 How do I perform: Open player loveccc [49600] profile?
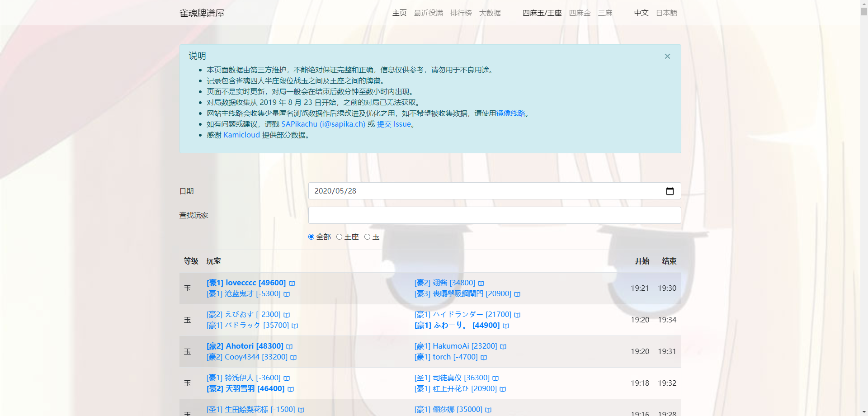pyautogui.click(x=246, y=283)
